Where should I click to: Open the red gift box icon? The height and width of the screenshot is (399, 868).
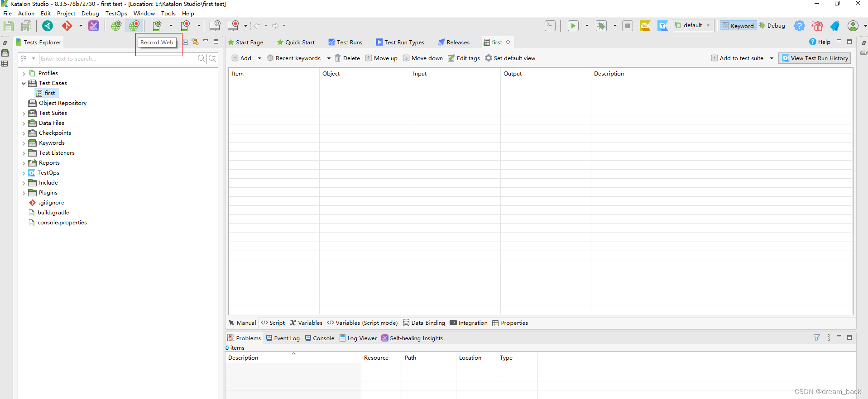(817, 26)
